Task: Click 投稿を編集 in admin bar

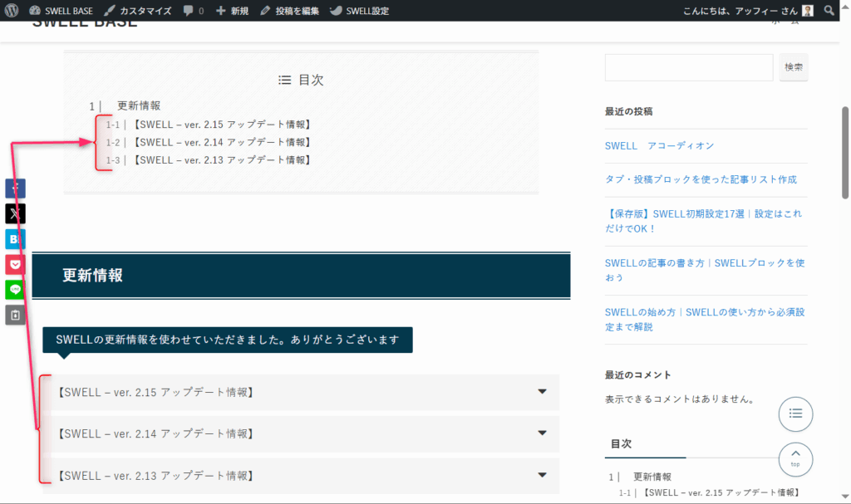Action: 289,10
